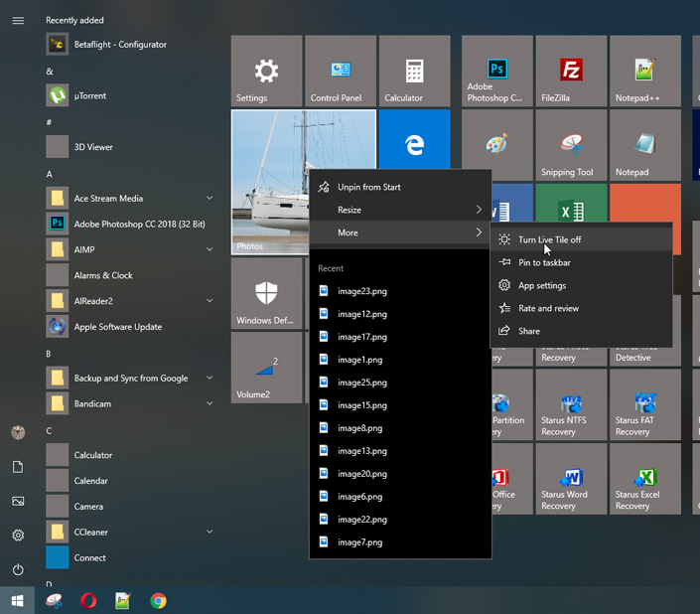Launch the FileZilla tile

[572, 71]
